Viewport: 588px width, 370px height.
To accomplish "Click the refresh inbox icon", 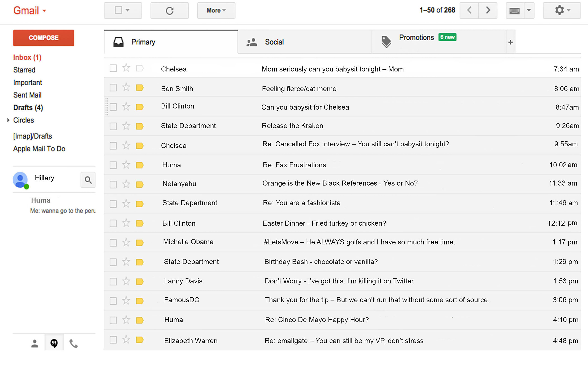I will pos(169,11).
